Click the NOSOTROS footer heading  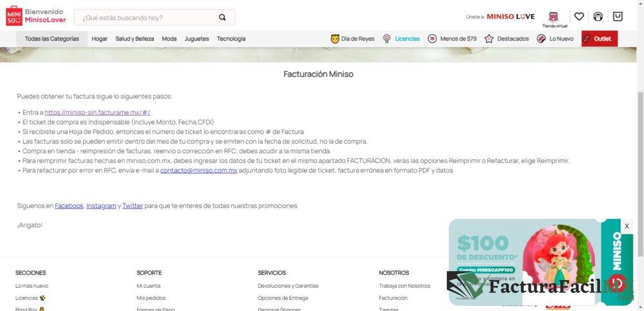coord(394,273)
